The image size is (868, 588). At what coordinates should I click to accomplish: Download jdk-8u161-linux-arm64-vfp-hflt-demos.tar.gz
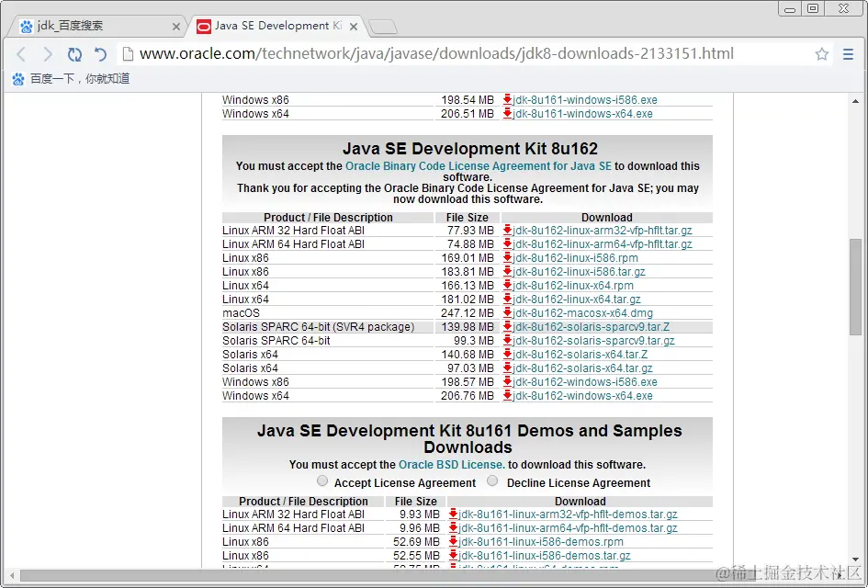pos(568,527)
